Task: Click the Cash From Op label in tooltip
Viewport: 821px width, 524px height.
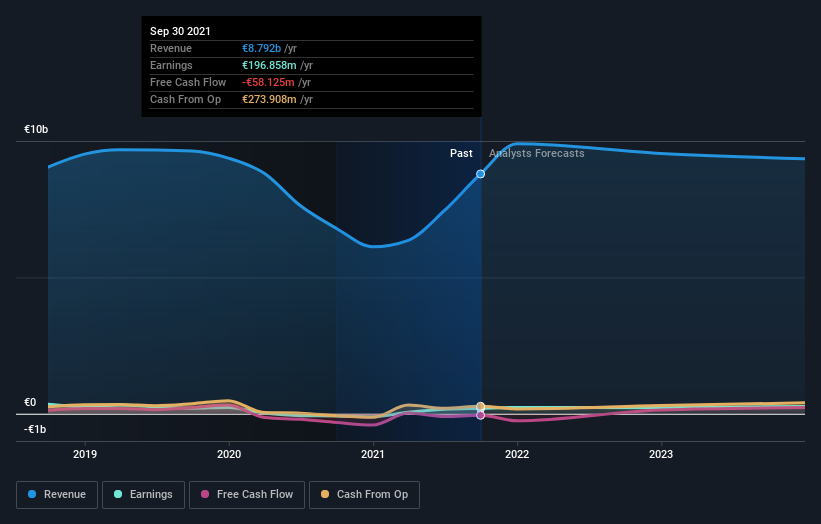Action: 185,99
